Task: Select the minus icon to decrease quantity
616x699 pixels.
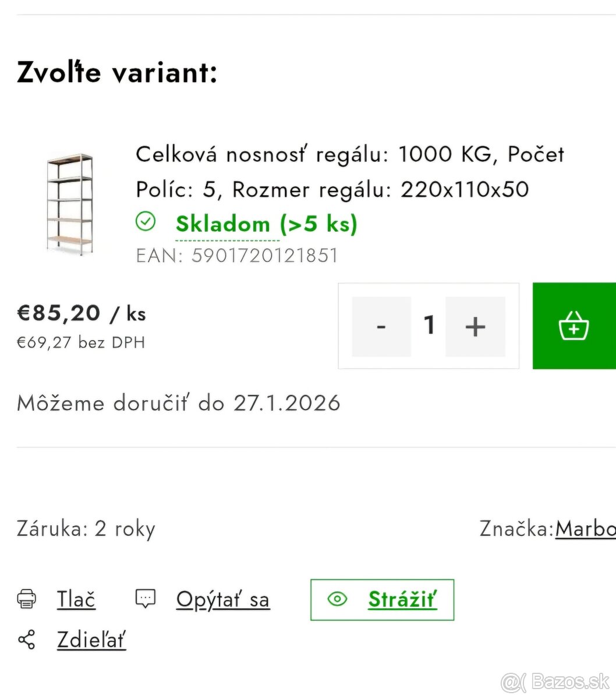Action: click(381, 326)
